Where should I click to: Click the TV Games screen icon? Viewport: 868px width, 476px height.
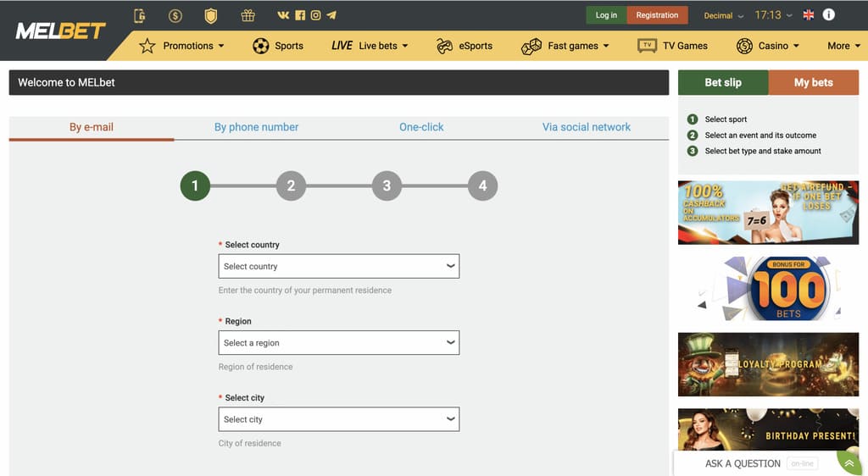(x=647, y=46)
